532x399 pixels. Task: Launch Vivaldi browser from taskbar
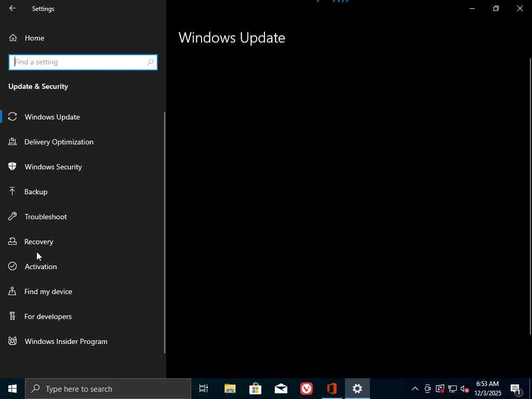point(307,389)
